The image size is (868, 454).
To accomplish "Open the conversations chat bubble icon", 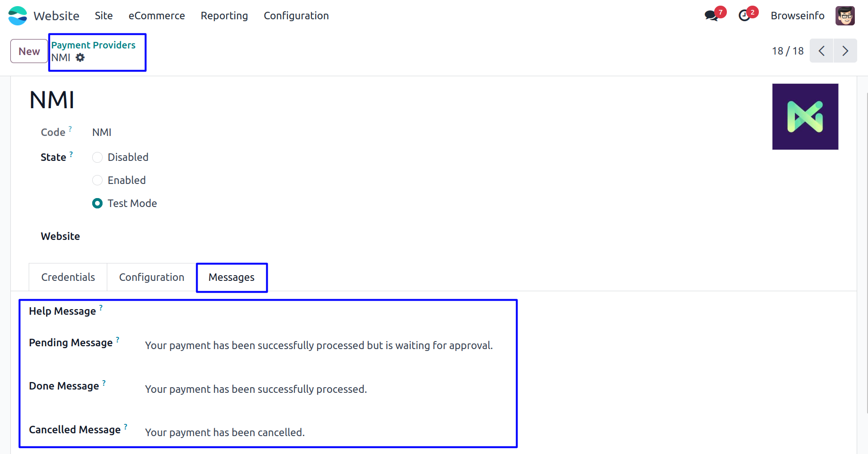I will coord(711,16).
